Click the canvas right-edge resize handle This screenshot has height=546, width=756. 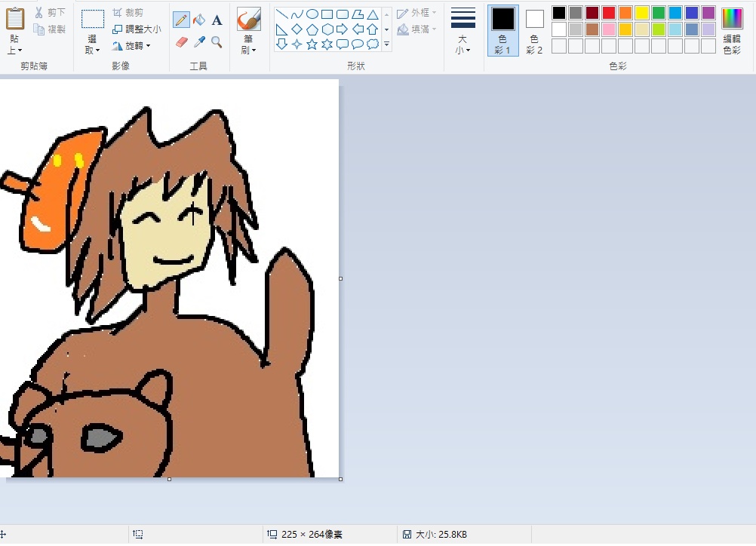click(x=341, y=278)
